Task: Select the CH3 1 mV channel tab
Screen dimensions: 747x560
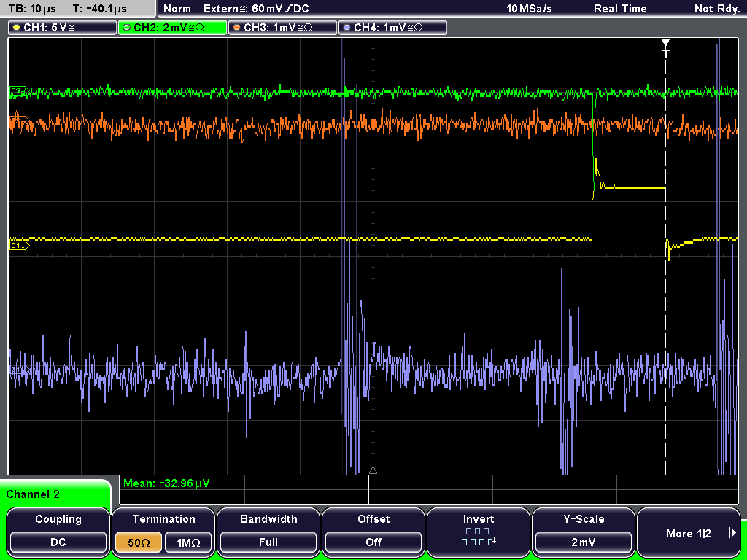Action: (x=282, y=28)
